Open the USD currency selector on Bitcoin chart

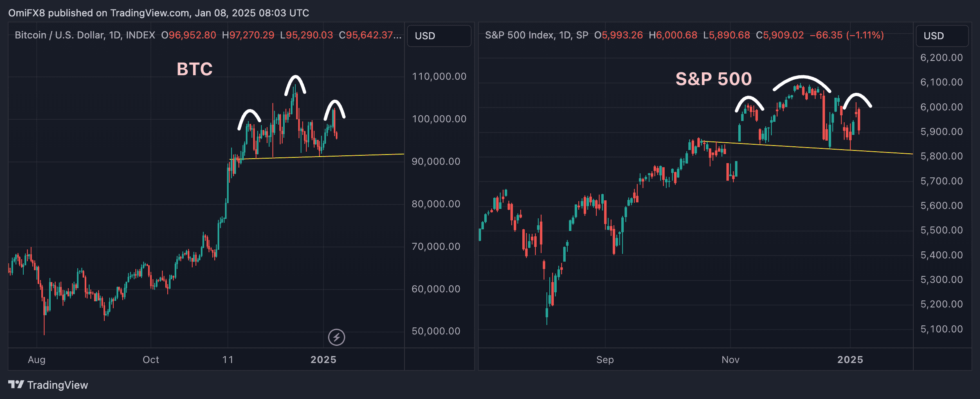[x=439, y=36]
